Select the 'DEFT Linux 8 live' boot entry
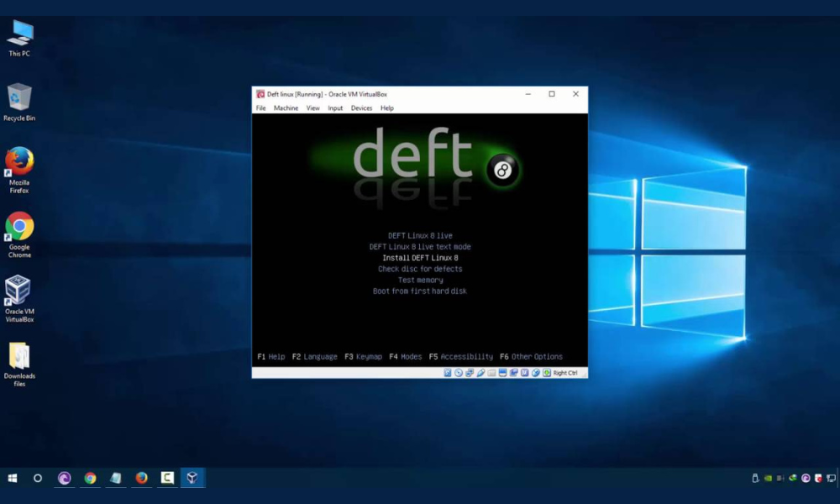 coord(420,236)
